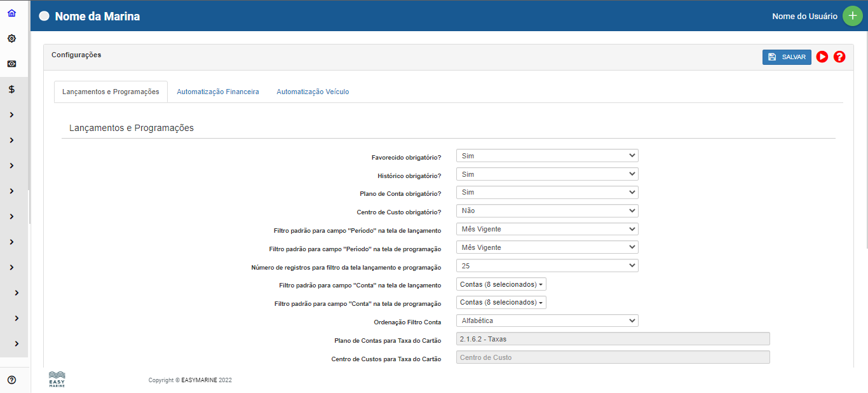Click the home icon in sidebar

(x=11, y=13)
